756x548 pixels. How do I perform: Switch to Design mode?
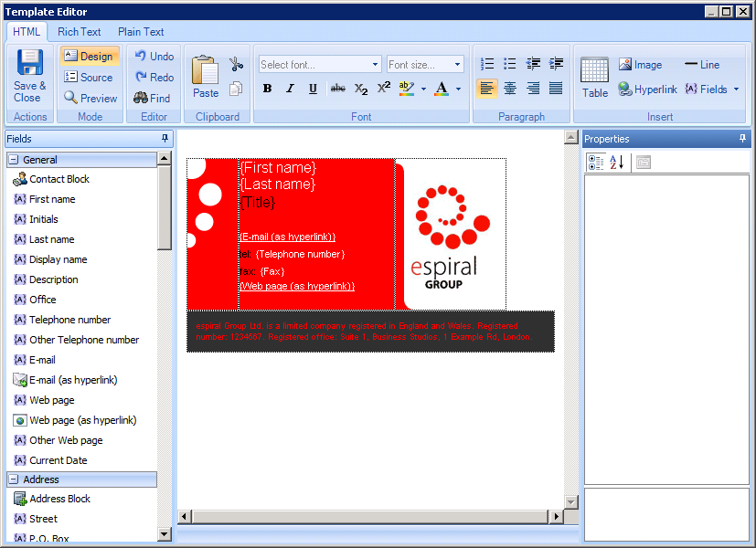click(90, 57)
